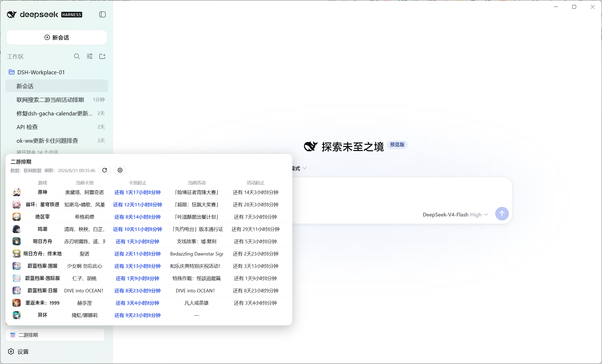The width and height of the screenshot is (602, 364).
Task: Click the Honkai Star Rail game avatar
Action: click(x=17, y=204)
